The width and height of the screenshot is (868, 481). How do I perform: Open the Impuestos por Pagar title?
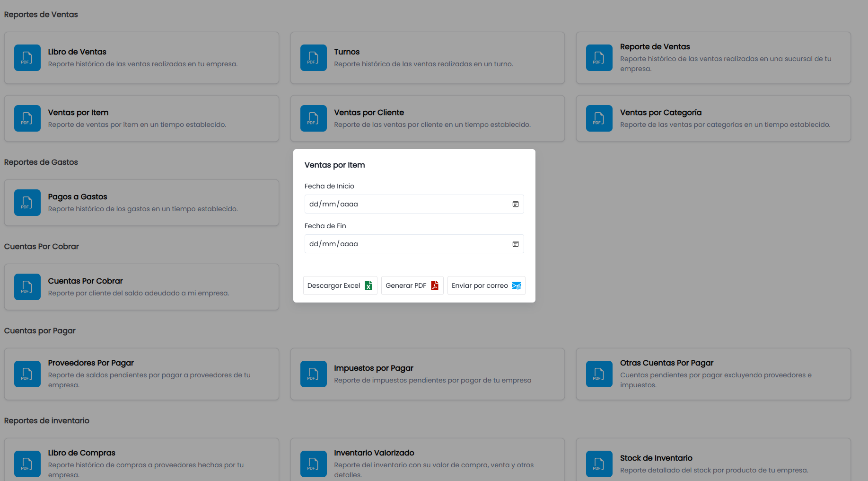coord(374,368)
